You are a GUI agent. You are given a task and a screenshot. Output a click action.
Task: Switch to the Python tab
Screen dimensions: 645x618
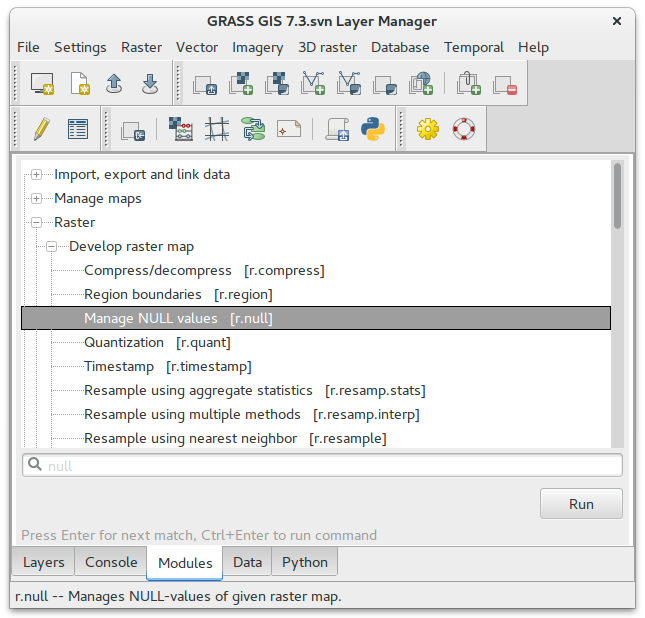(304, 562)
